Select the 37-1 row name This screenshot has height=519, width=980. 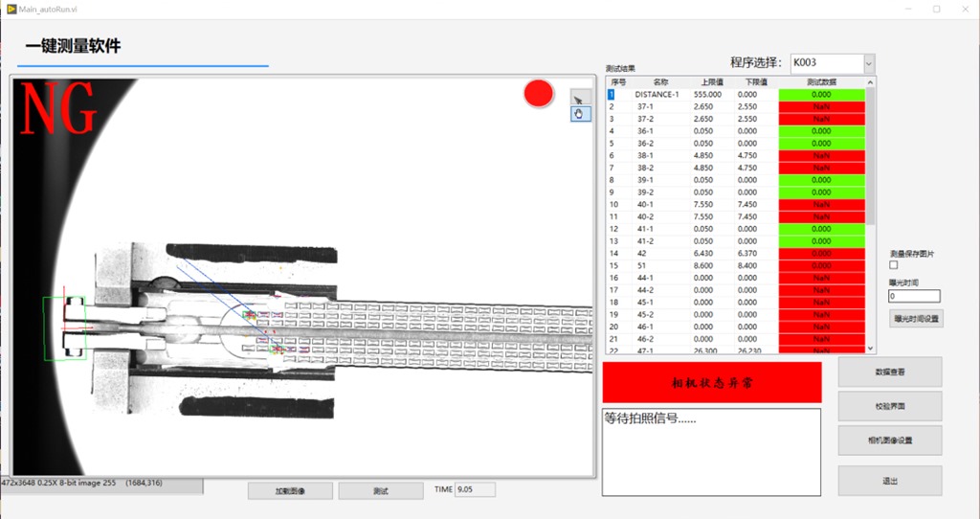(x=646, y=107)
